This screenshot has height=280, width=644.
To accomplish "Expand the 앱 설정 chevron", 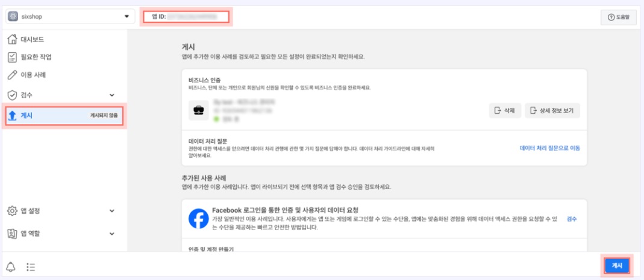I will [x=111, y=211].
